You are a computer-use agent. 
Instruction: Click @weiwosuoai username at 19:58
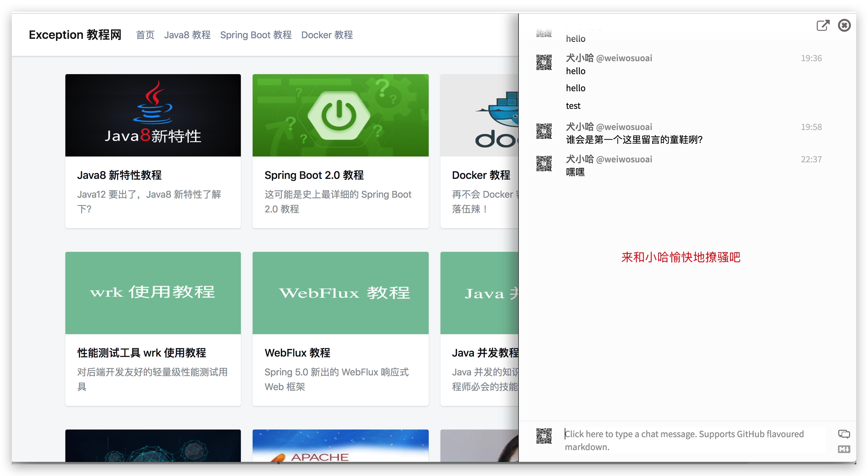(x=624, y=127)
